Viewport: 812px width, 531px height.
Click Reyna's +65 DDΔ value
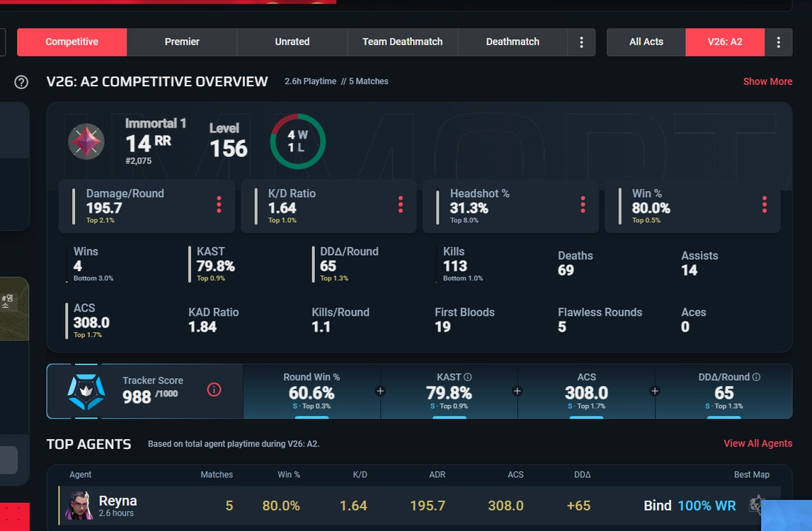tap(578, 506)
